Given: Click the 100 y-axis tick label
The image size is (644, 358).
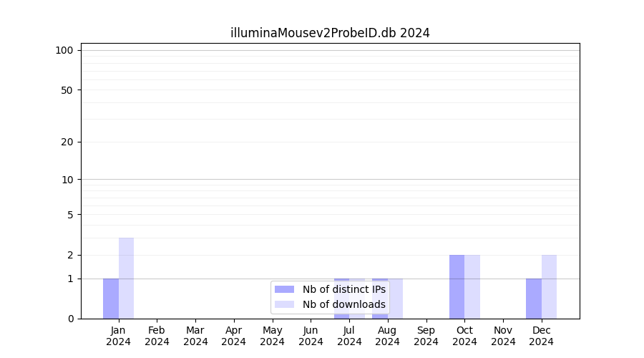Looking at the screenshot, I should tap(64, 50).
